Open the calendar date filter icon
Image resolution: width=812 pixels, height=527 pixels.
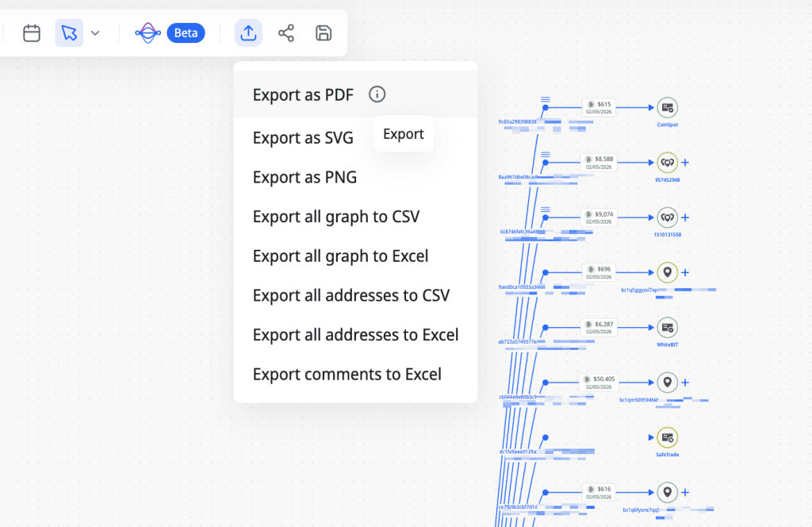[32, 33]
